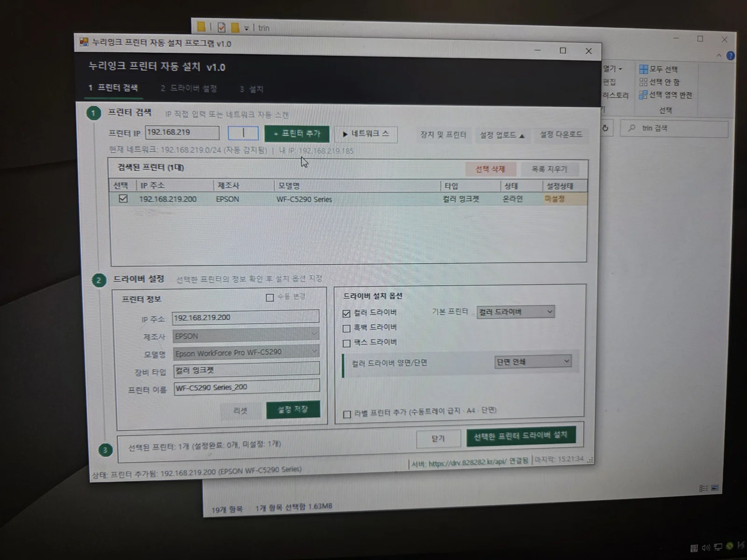Start the 네트워크 스캔 button

click(x=366, y=134)
